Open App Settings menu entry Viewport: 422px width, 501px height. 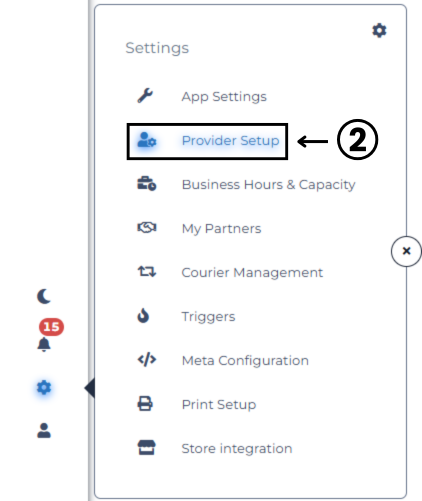224,97
